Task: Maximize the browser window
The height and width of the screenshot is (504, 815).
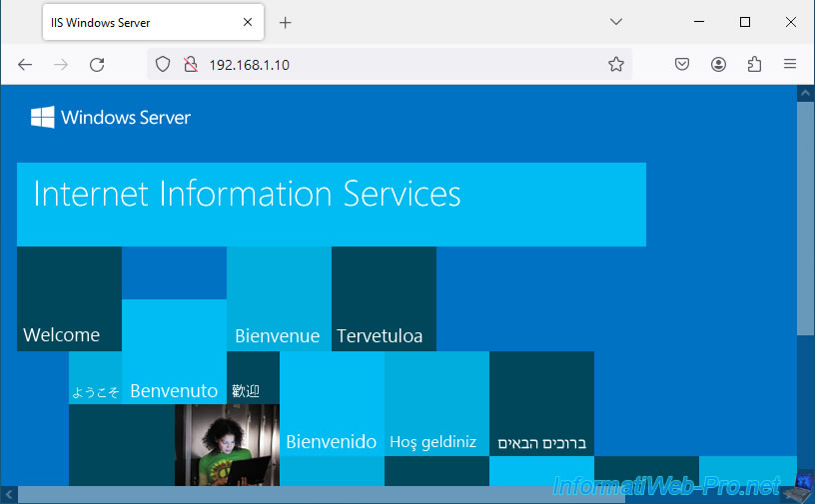Action: [x=745, y=22]
